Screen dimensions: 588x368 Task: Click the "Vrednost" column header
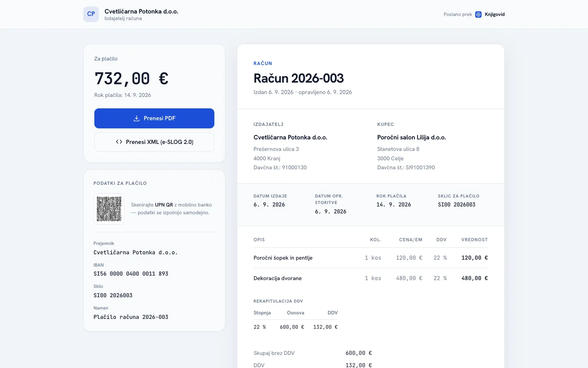coord(474,240)
